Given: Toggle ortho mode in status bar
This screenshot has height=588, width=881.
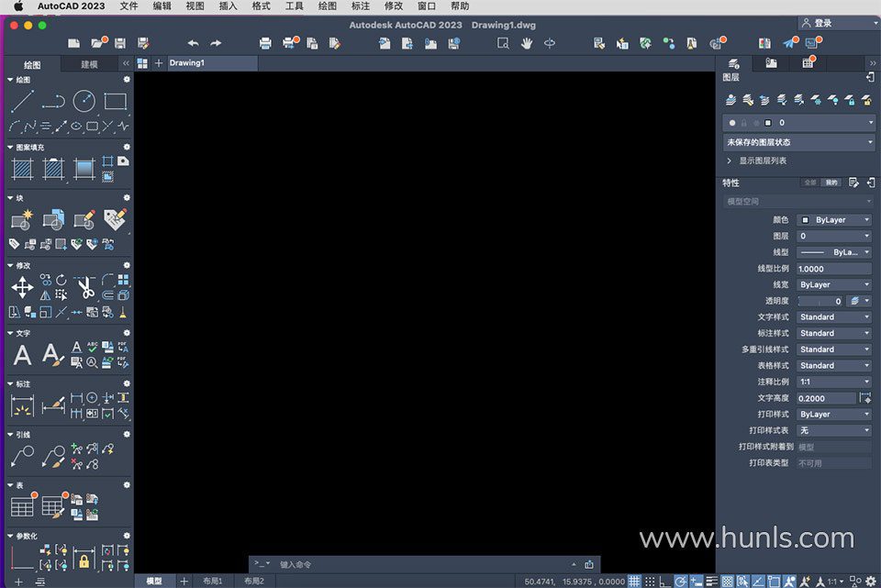Looking at the screenshot, I should 664,582.
